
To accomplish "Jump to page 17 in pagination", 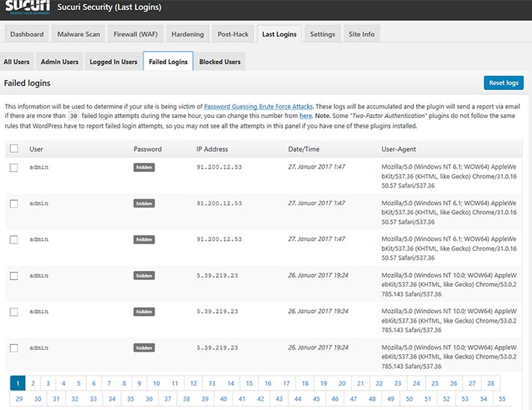I will [286, 384].
